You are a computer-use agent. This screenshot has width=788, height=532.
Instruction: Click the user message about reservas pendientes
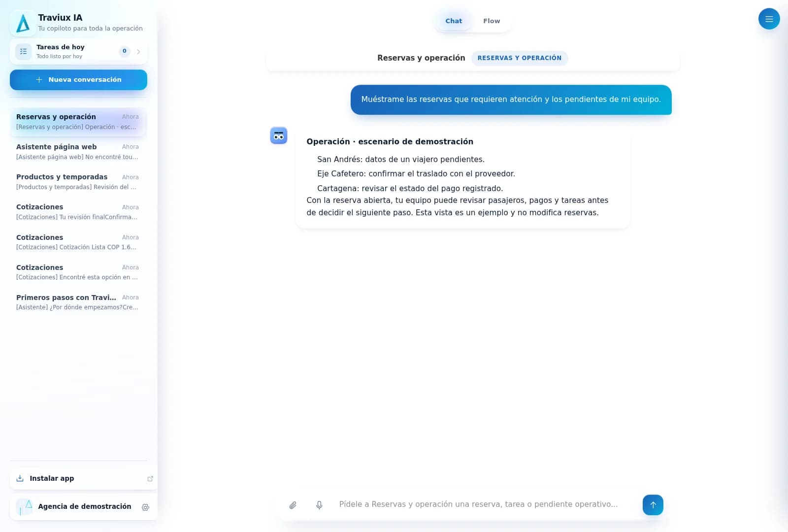click(511, 100)
